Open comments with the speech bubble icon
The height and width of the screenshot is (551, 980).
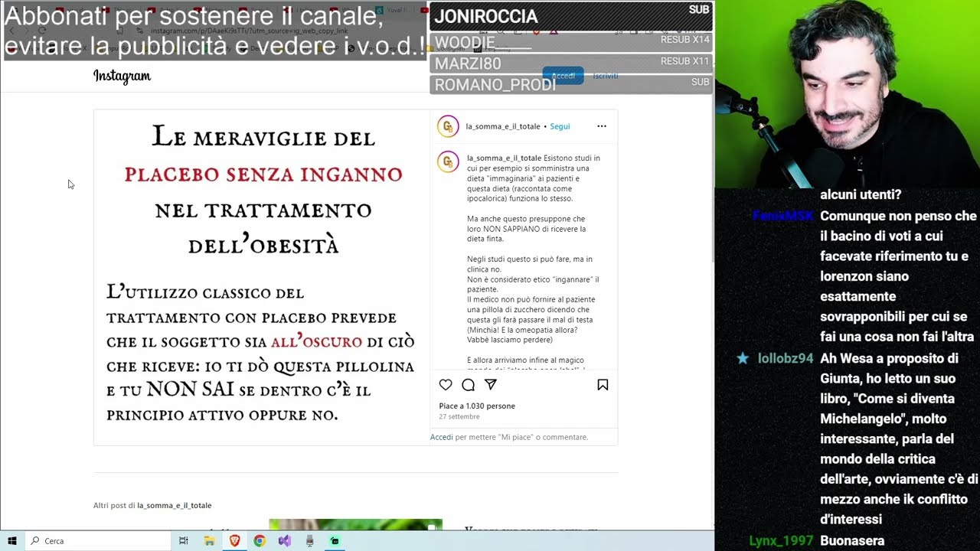[468, 385]
